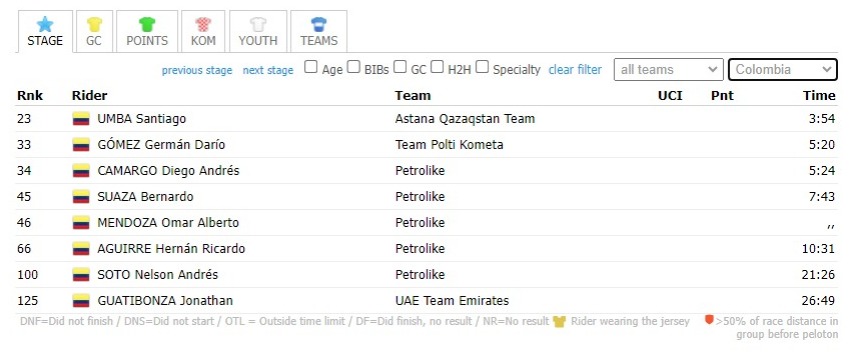Click the polka-dot KOM jersey icon

[x=204, y=24]
